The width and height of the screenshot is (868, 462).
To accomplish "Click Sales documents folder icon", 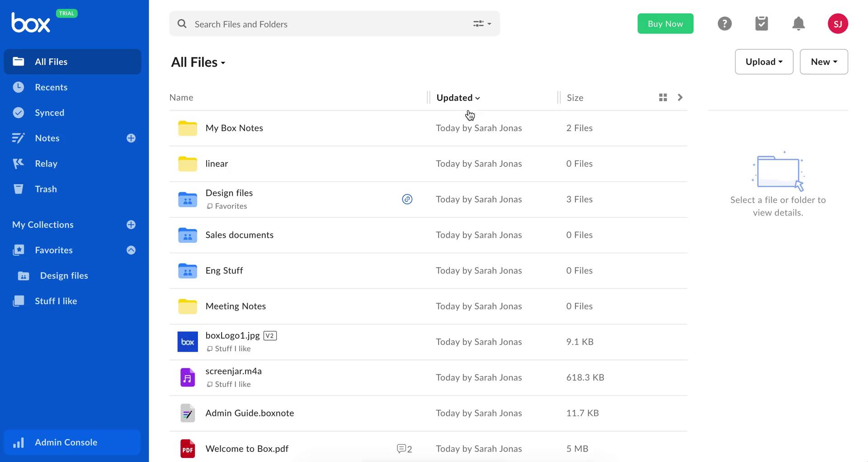I will tap(188, 235).
